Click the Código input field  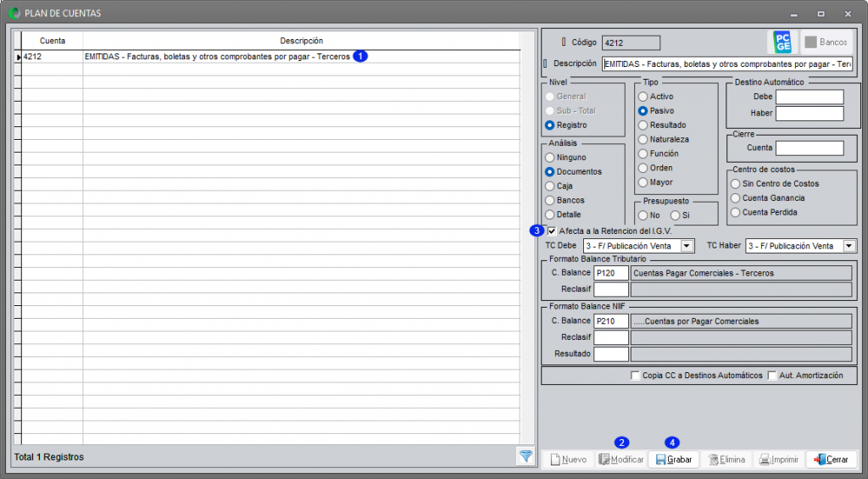point(631,42)
